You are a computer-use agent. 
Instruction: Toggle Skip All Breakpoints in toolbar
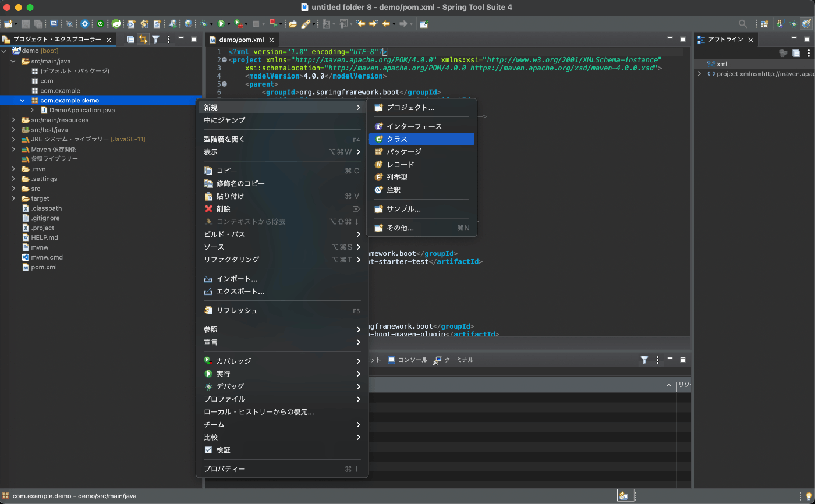tap(69, 24)
